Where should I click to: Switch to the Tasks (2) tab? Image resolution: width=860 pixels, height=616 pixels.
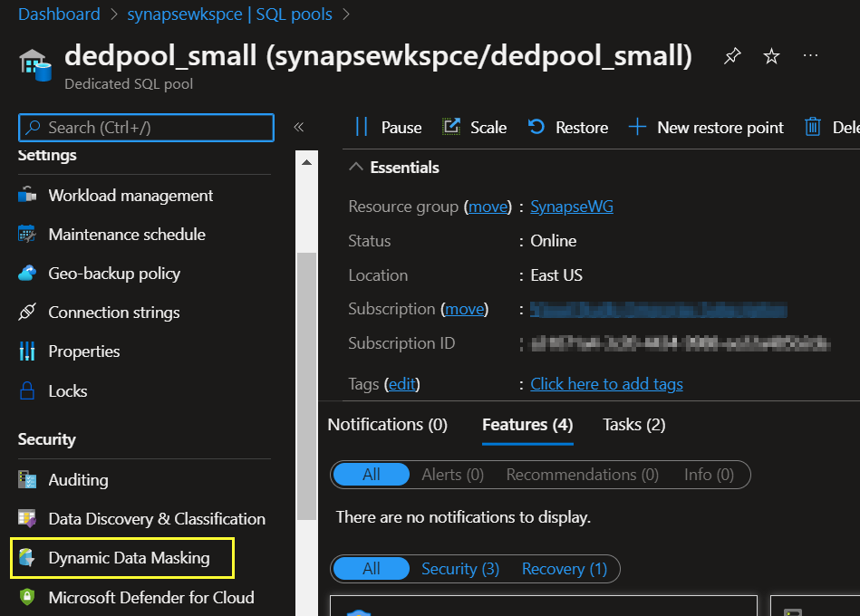633,425
